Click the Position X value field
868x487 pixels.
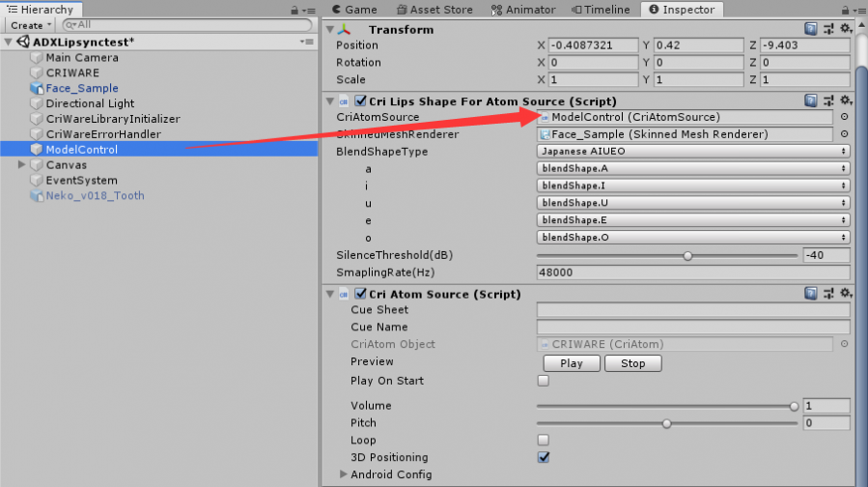pyautogui.click(x=593, y=45)
